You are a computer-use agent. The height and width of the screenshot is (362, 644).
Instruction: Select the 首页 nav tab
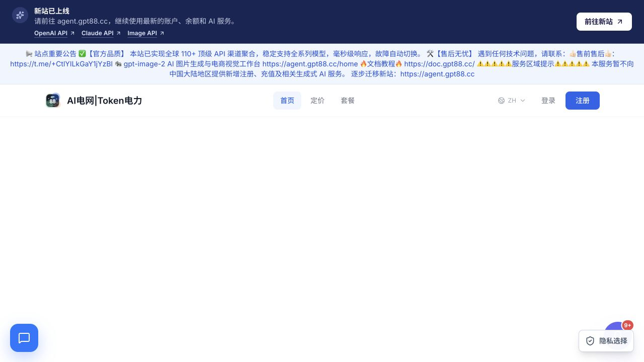pyautogui.click(x=287, y=101)
